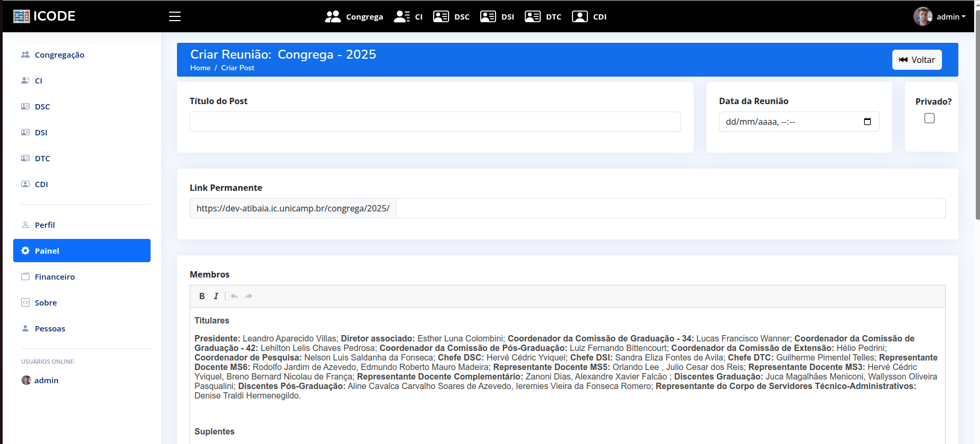Toggle the Privado checkbox

pyautogui.click(x=929, y=118)
